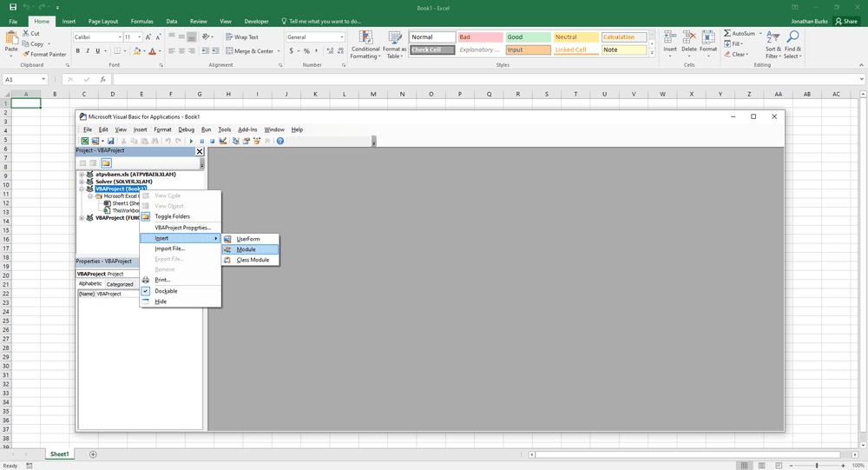Open Merge & Center dropdown arrow
The image size is (868, 470).
point(279,51)
